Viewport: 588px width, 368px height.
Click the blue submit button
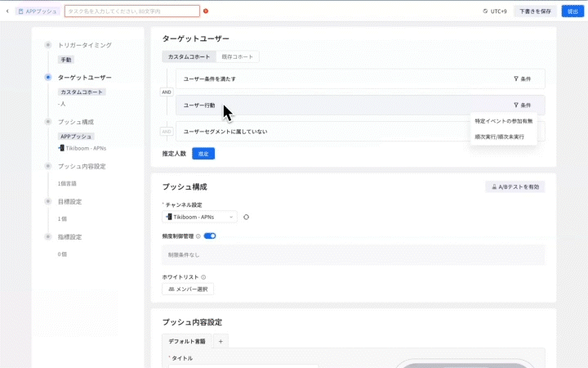pos(572,11)
